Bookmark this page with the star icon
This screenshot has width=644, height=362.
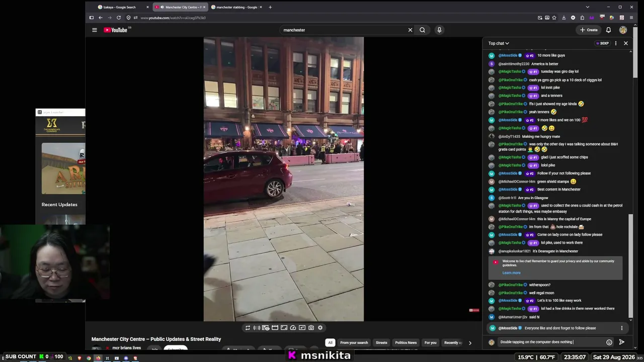tap(554, 18)
